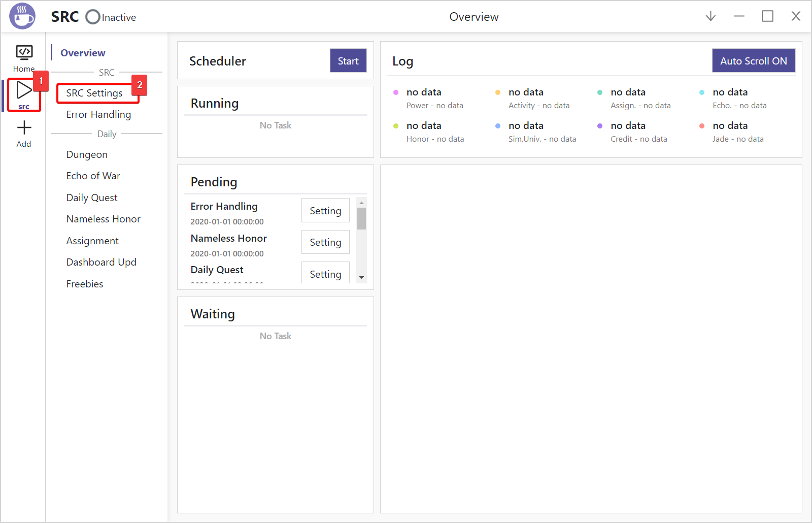Close the application window
The height and width of the screenshot is (523, 812).
(796, 16)
